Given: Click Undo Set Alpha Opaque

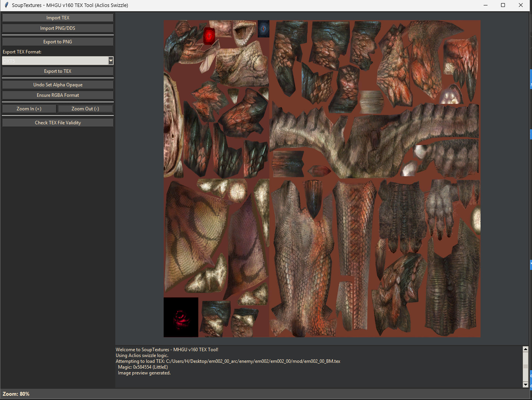Looking at the screenshot, I should coord(57,84).
